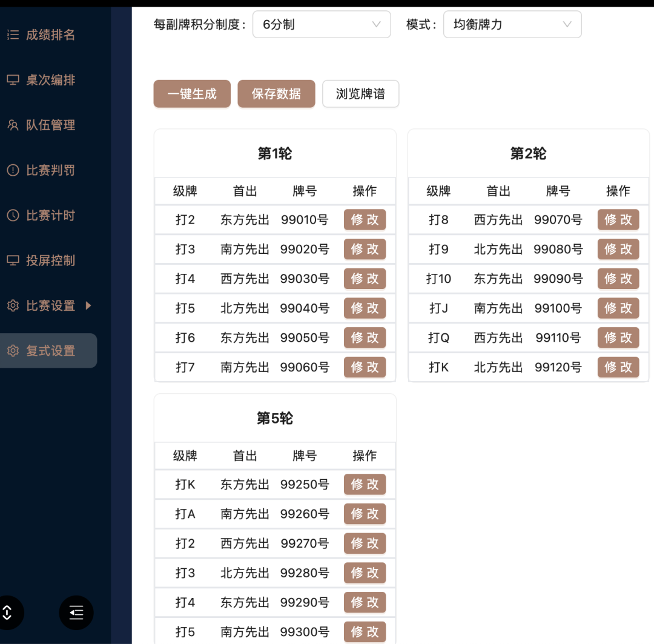
Task: Click 修改 for board 99110号
Action: [x=618, y=337]
